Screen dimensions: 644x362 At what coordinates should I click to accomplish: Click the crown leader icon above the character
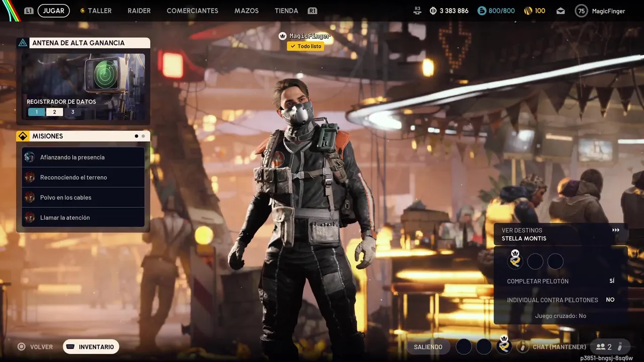tap(283, 36)
